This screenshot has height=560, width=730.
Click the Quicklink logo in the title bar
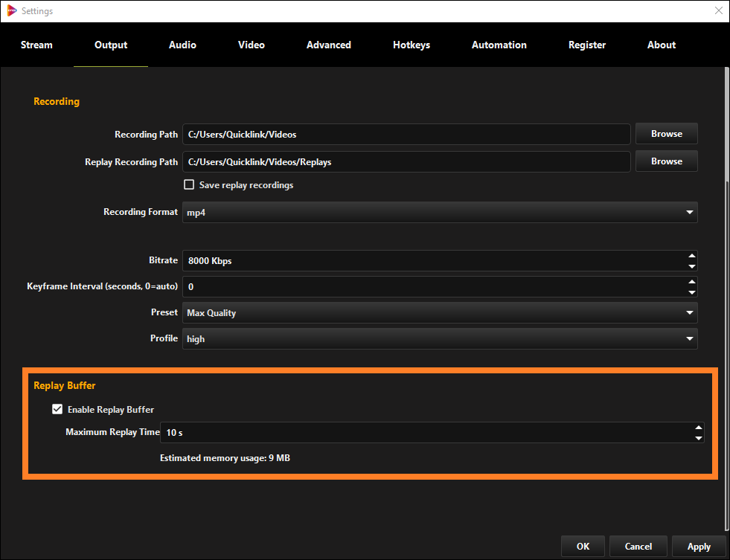[13, 10]
